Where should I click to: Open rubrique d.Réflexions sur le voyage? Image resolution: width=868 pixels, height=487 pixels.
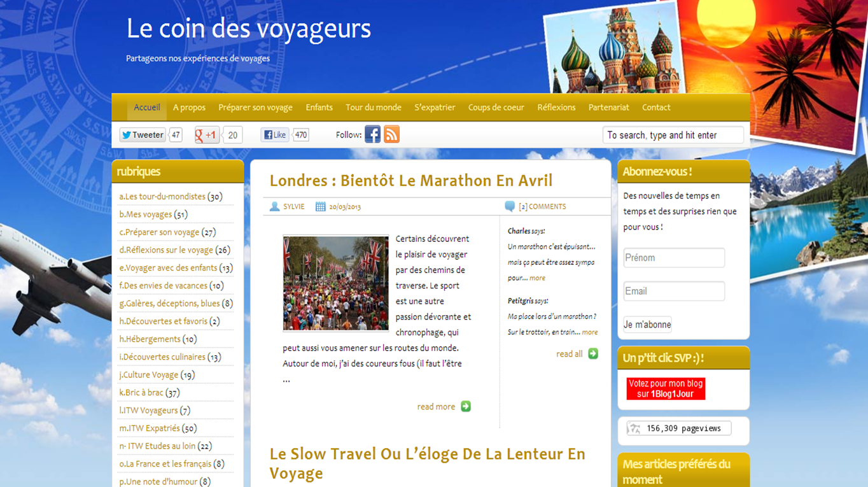click(166, 250)
